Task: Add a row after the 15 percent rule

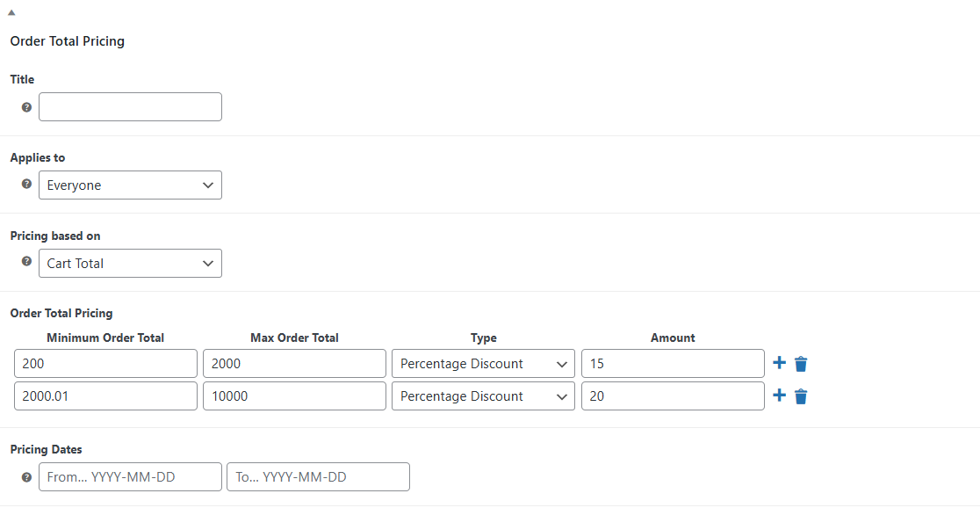Action: point(779,363)
